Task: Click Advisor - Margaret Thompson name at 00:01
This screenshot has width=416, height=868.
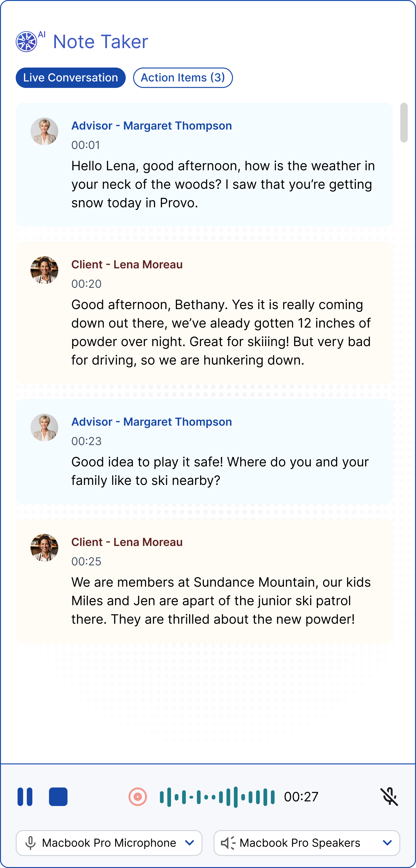Action: (x=151, y=126)
